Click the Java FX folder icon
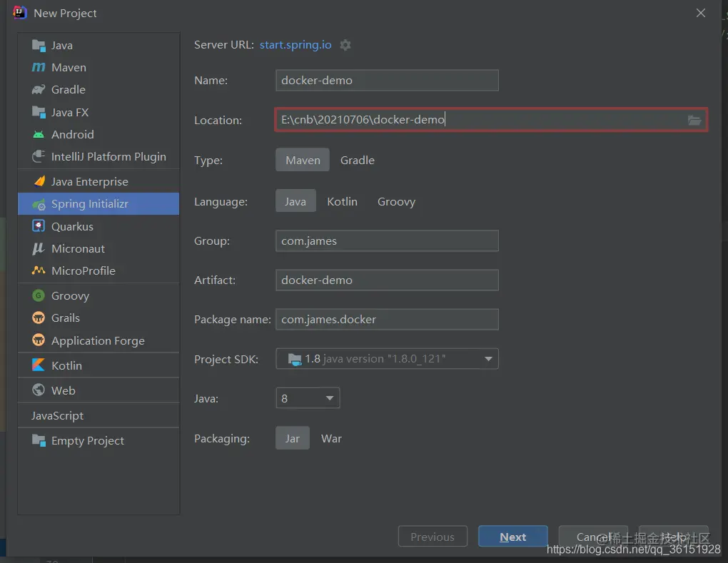 39,112
